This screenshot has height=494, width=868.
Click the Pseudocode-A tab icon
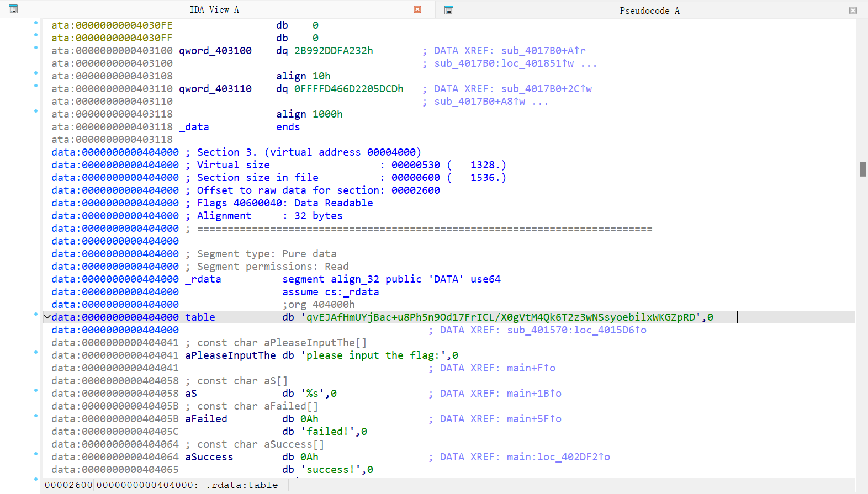click(x=449, y=10)
